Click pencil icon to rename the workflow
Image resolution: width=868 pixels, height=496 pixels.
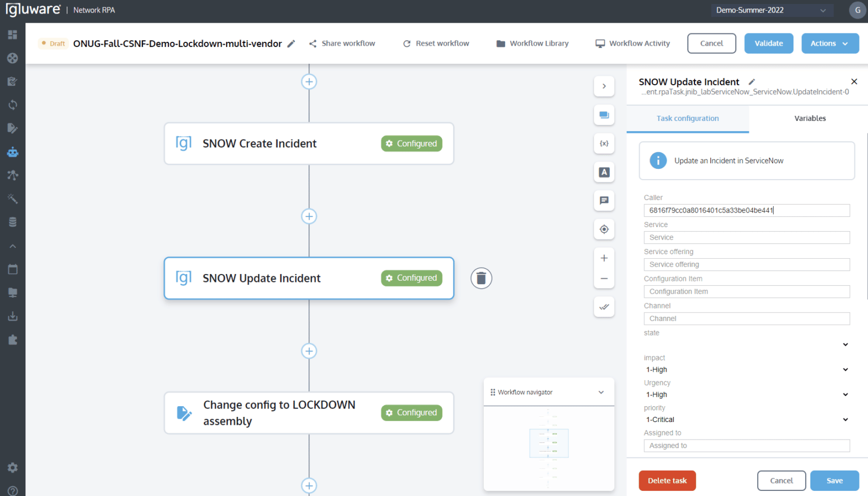(x=290, y=43)
